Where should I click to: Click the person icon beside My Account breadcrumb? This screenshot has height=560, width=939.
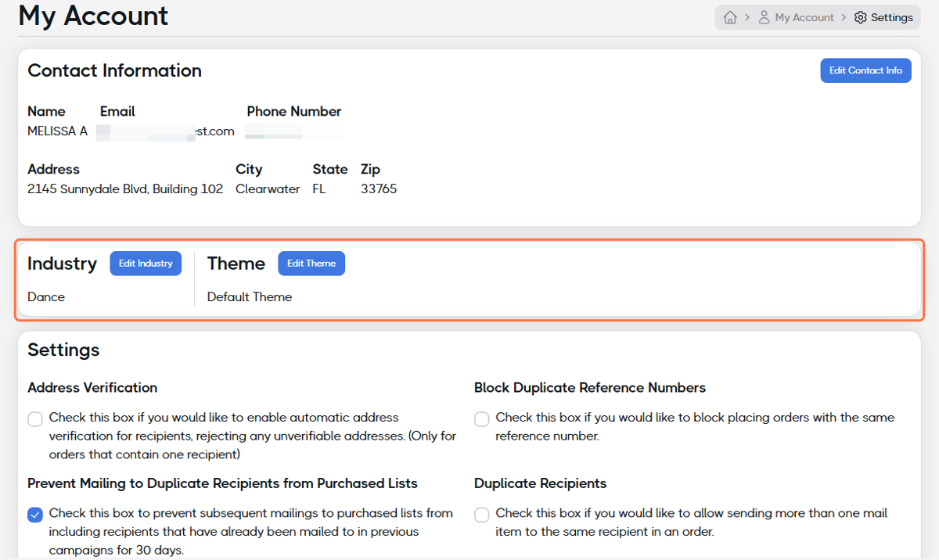tap(765, 17)
